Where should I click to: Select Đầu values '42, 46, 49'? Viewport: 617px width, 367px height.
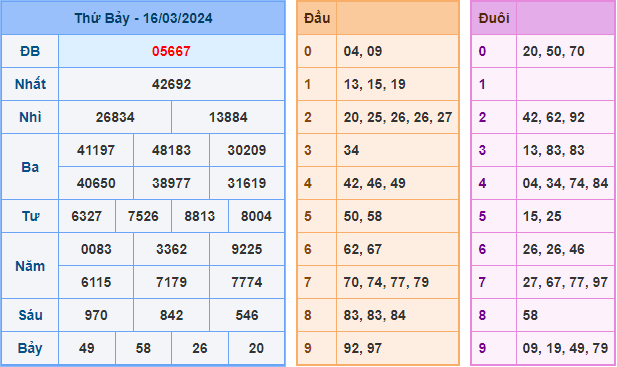[375, 183]
